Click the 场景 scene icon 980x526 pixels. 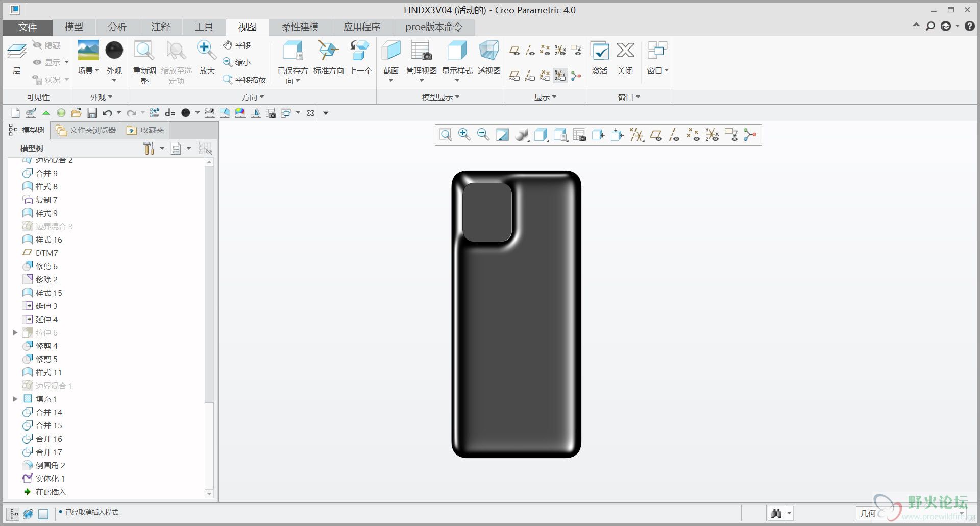[88, 51]
